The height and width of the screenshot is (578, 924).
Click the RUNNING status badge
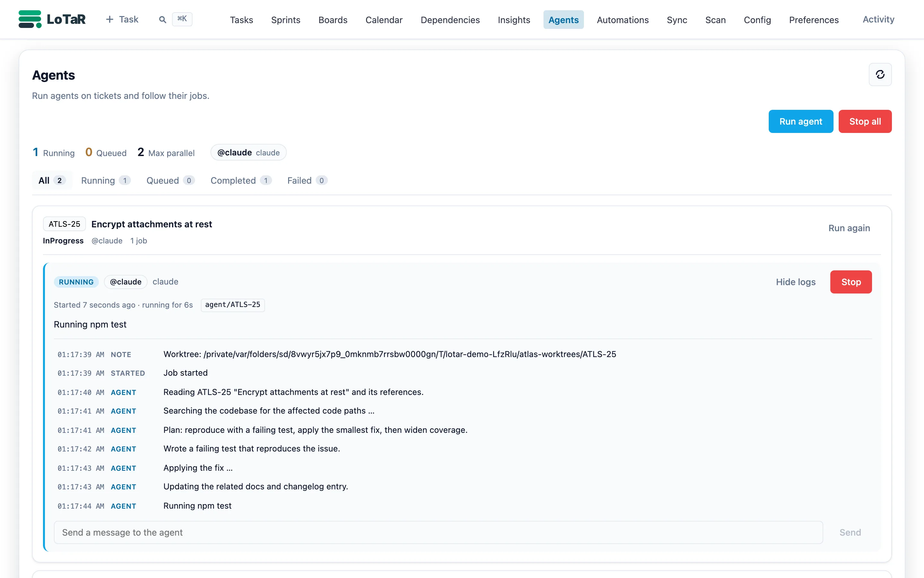(x=76, y=282)
